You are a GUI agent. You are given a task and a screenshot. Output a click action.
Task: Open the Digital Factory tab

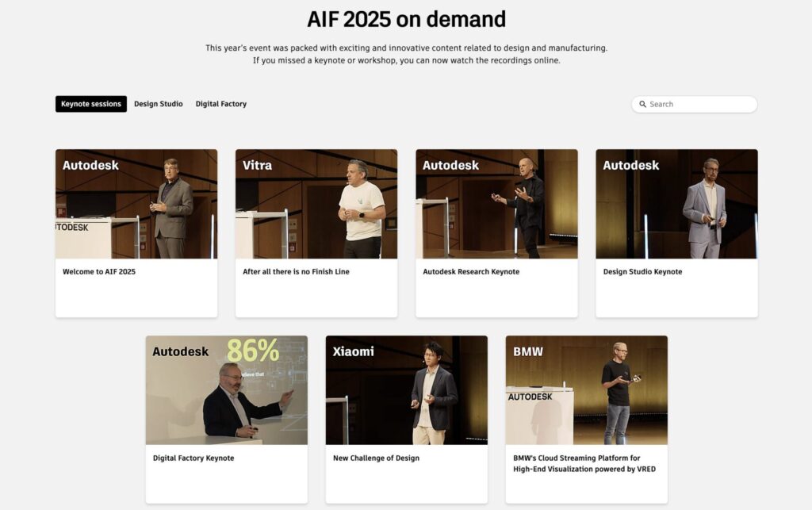[221, 104]
